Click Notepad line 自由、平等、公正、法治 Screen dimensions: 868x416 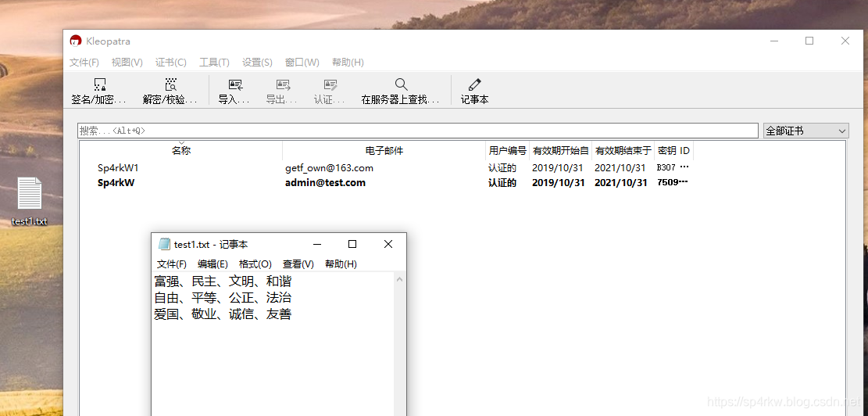coord(223,298)
